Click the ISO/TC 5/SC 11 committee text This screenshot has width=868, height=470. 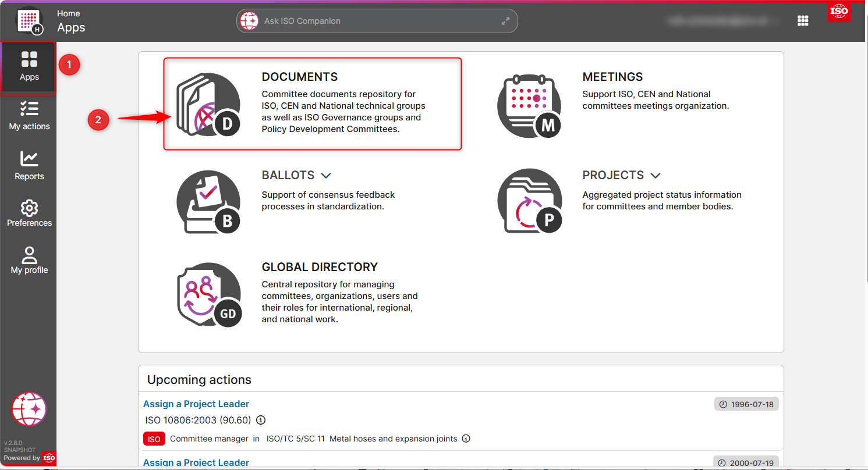point(296,439)
